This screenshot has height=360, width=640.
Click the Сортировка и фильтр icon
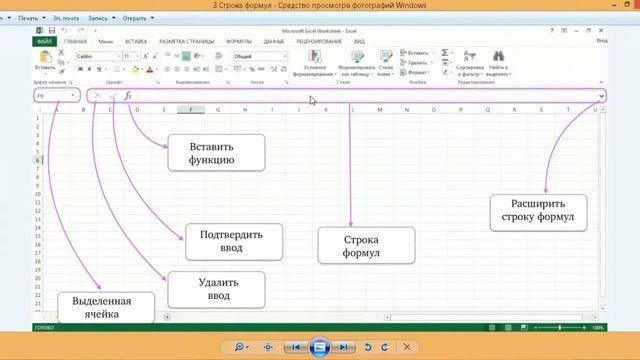click(x=470, y=56)
